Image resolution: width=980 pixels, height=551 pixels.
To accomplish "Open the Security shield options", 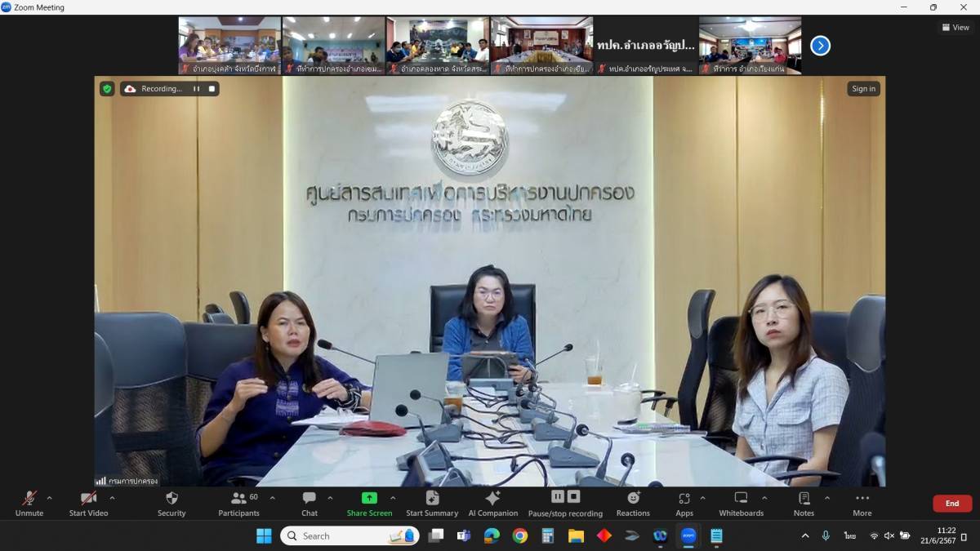I will tap(171, 503).
